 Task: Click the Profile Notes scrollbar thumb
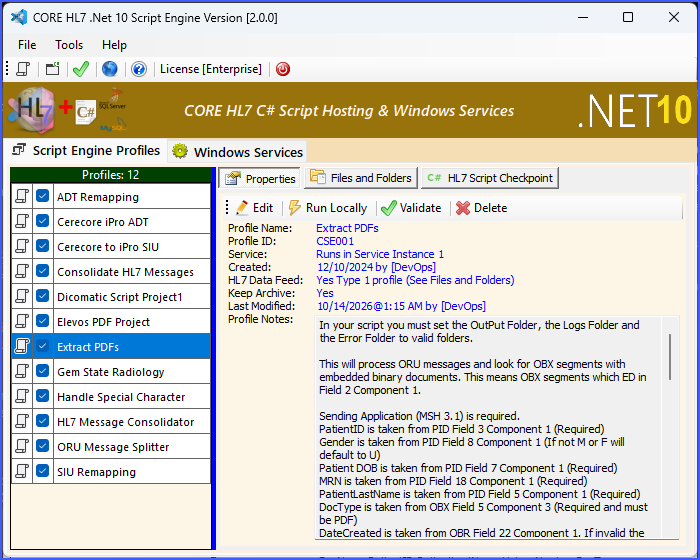coord(670,357)
